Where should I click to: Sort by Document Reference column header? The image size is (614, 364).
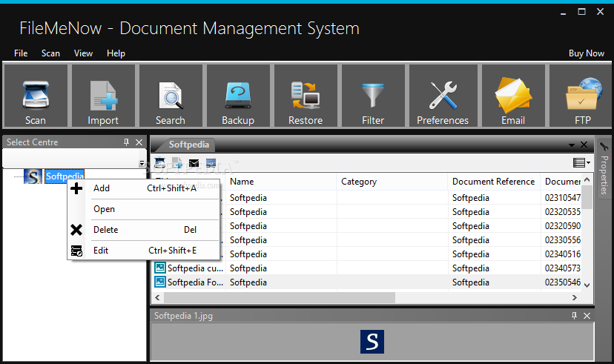494,182
